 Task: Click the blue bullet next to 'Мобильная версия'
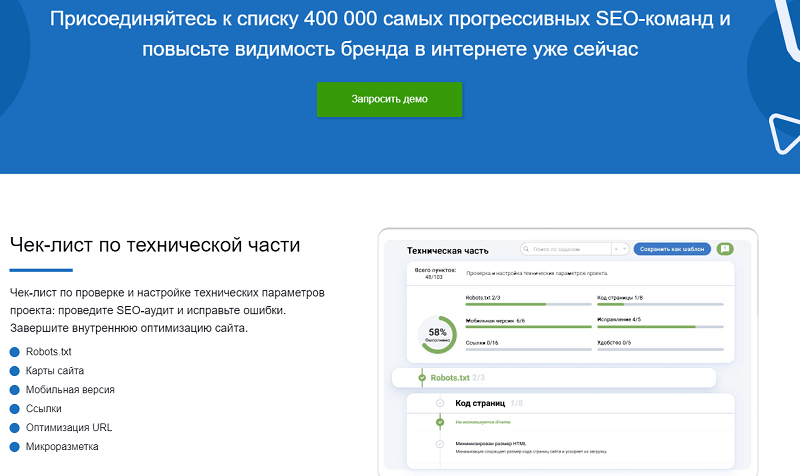[15, 390]
